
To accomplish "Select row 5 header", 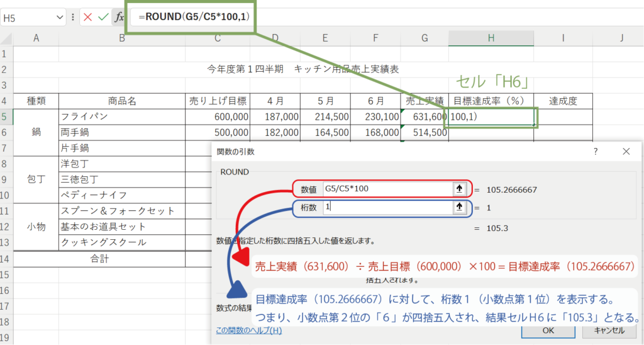I will click(x=6, y=116).
